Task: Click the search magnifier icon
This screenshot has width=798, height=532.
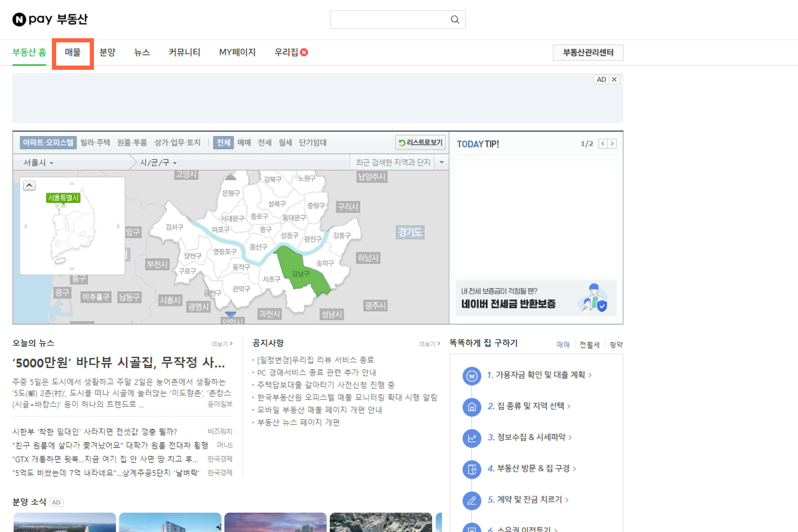Action: point(455,20)
